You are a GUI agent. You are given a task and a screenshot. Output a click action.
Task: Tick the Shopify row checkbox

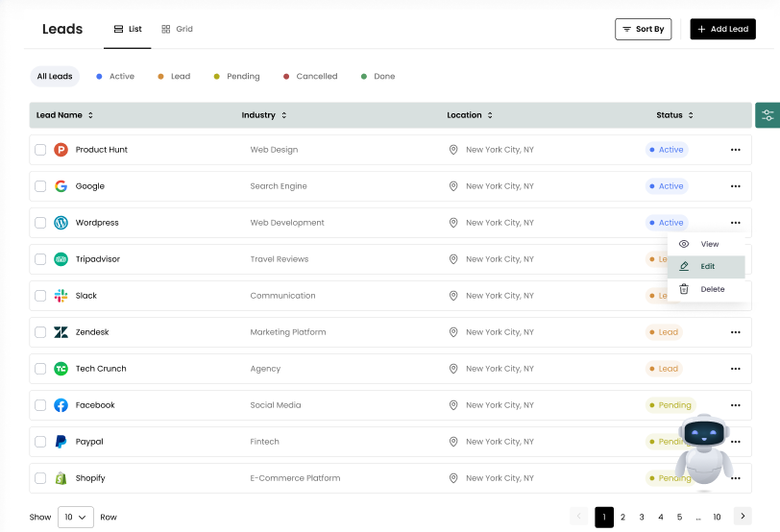[40, 478]
